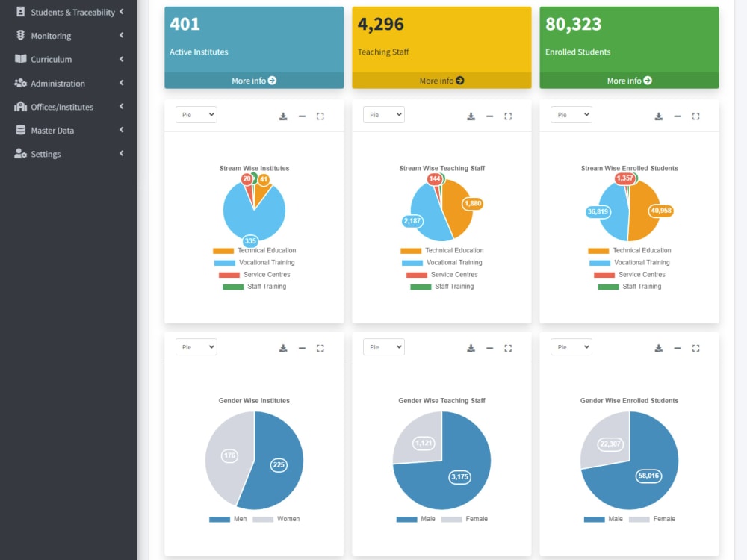Select the Offices/Institutes building icon
This screenshot has width=747, height=560.
click(x=20, y=106)
